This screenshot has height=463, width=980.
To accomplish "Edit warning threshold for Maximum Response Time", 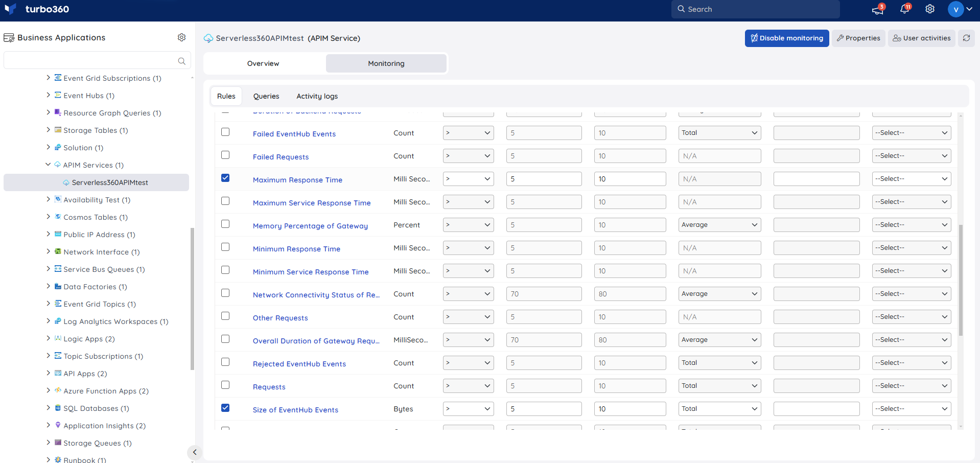I will 544,179.
